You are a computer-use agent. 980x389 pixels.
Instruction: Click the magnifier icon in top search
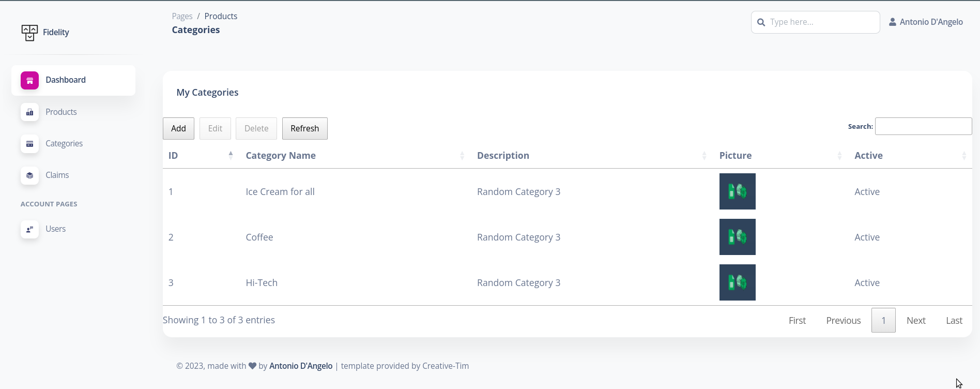coord(761,22)
